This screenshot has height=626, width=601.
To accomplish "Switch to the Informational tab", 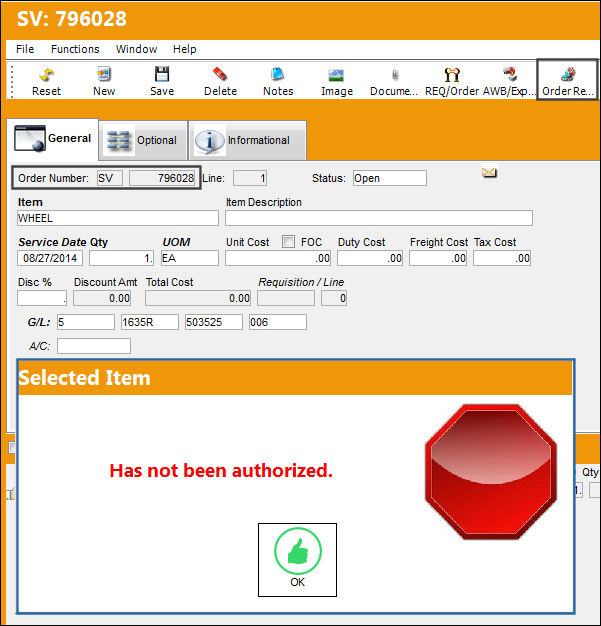I will 247,140.
